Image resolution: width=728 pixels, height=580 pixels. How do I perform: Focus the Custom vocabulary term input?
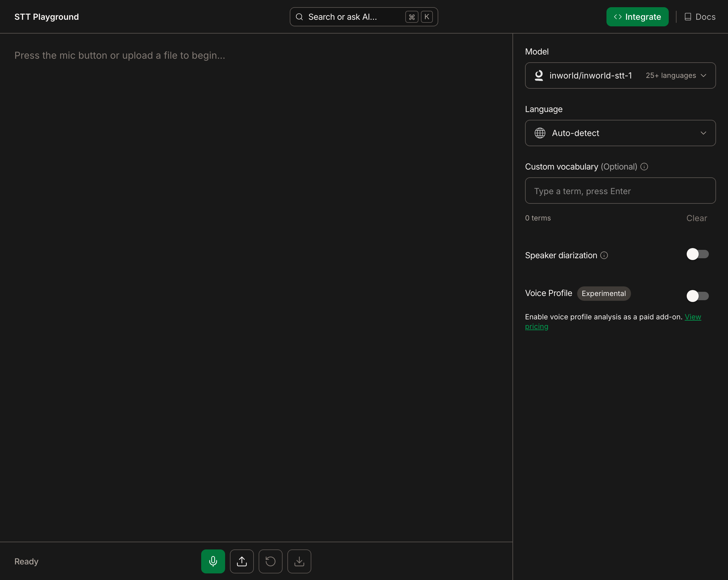point(620,191)
